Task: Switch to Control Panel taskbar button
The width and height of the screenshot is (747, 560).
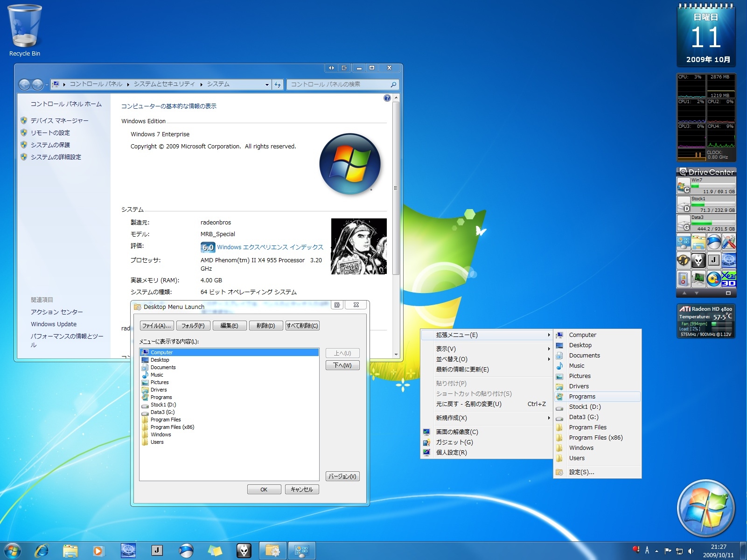Action: [x=302, y=551]
